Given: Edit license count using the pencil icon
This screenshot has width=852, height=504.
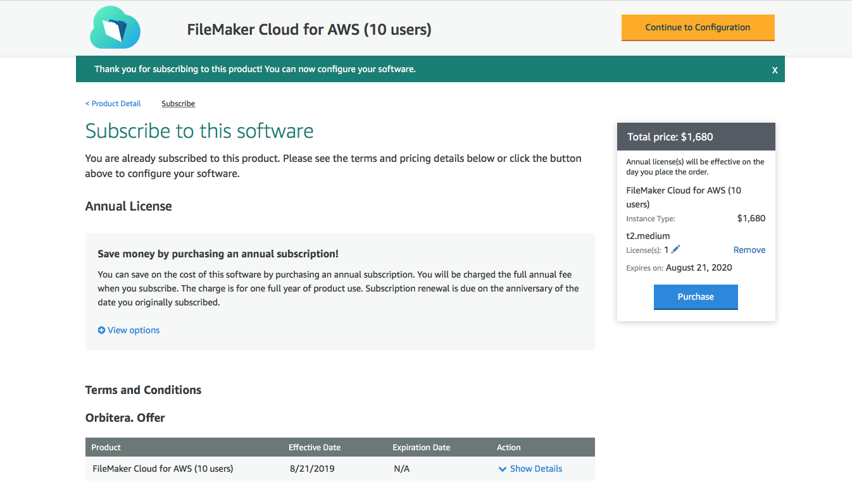Looking at the screenshot, I should (675, 249).
